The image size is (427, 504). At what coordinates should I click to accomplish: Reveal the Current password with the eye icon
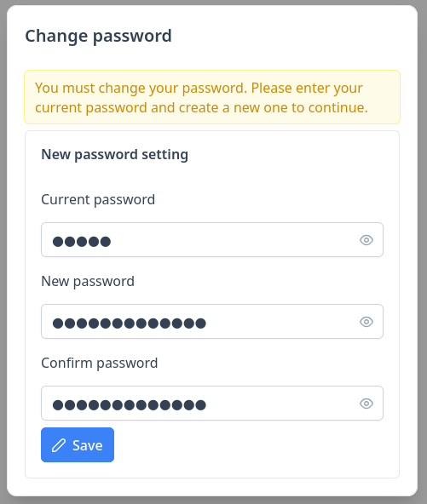point(366,240)
